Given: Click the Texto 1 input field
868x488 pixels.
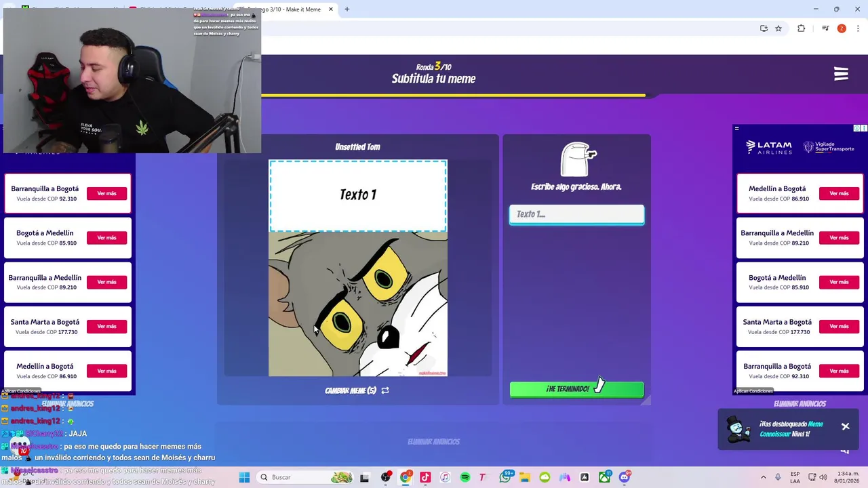Looking at the screenshot, I should (x=576, y=214).
